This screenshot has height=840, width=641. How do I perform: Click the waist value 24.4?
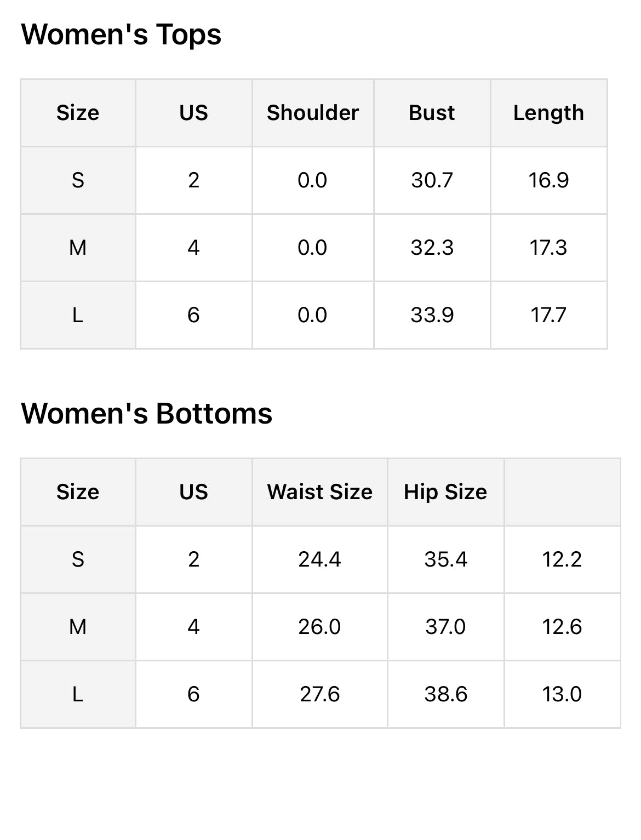click(x=319, y=559)
